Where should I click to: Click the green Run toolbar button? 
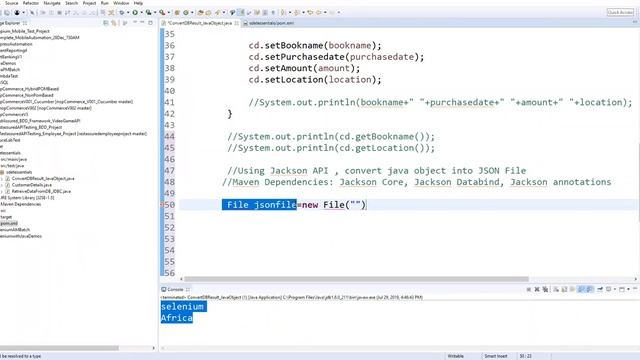[135, 12]
